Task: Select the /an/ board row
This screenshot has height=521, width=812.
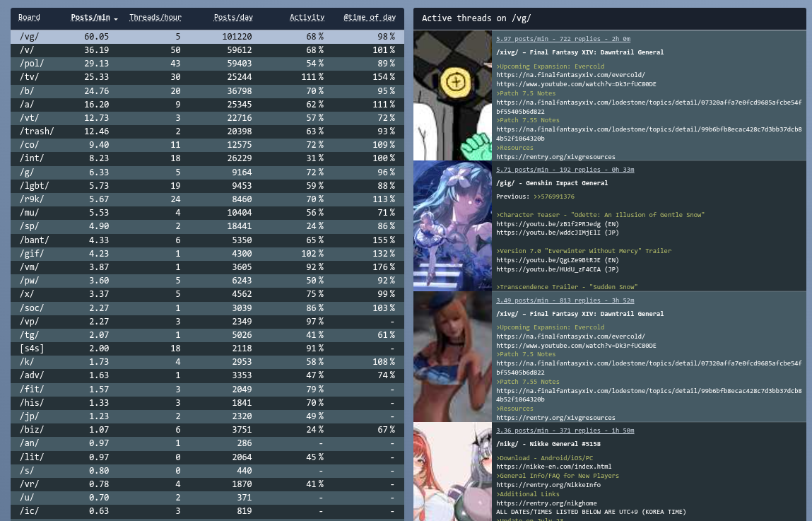Action: tap(207, 443)
